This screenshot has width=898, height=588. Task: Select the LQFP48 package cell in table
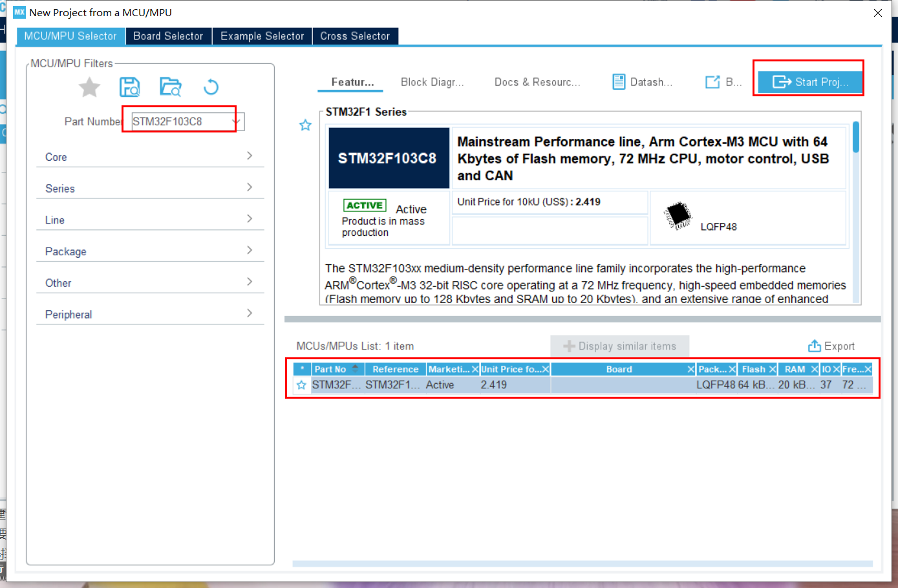716,384
